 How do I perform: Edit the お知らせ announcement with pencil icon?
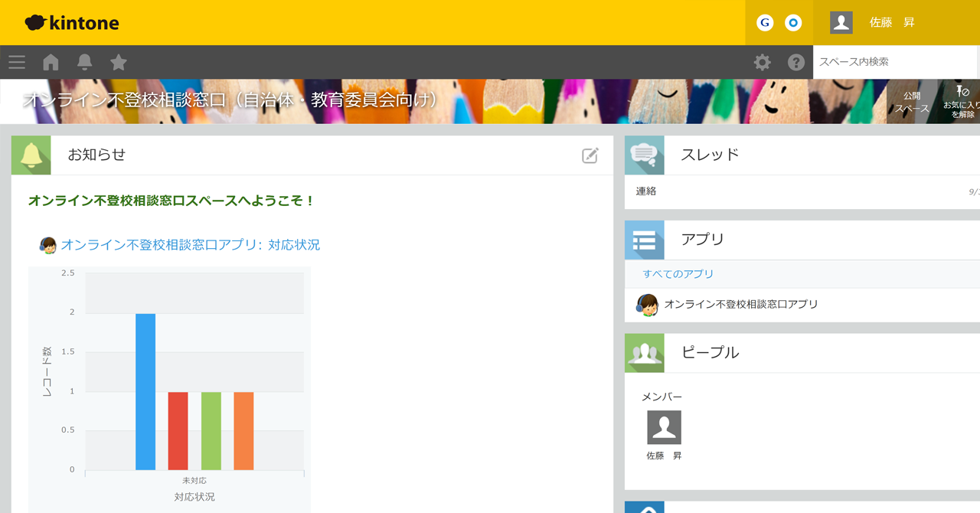coord(590,155)
